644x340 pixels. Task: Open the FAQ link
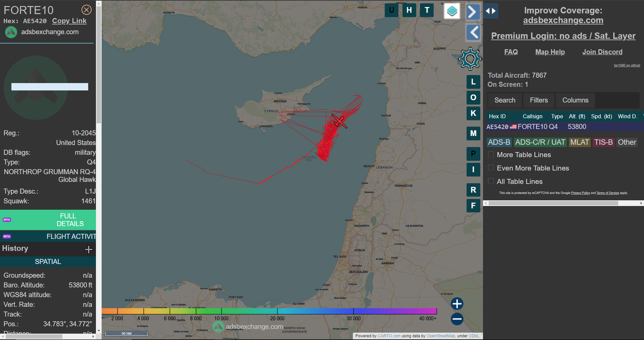point(511,52)
